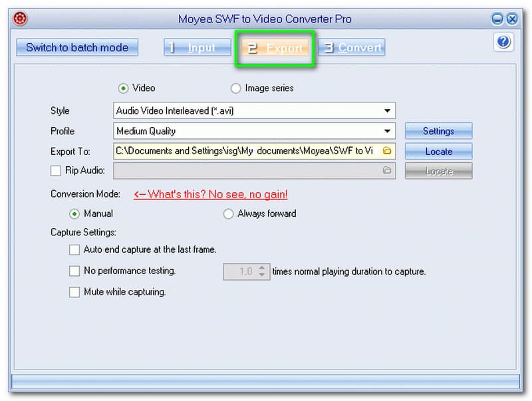Close the converter window
The height and width of the screenshot is (401, 532).
pos(512,19)
